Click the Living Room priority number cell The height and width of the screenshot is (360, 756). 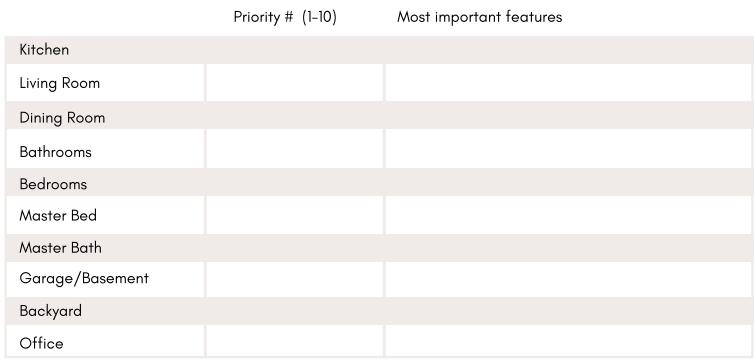[295, 83]
